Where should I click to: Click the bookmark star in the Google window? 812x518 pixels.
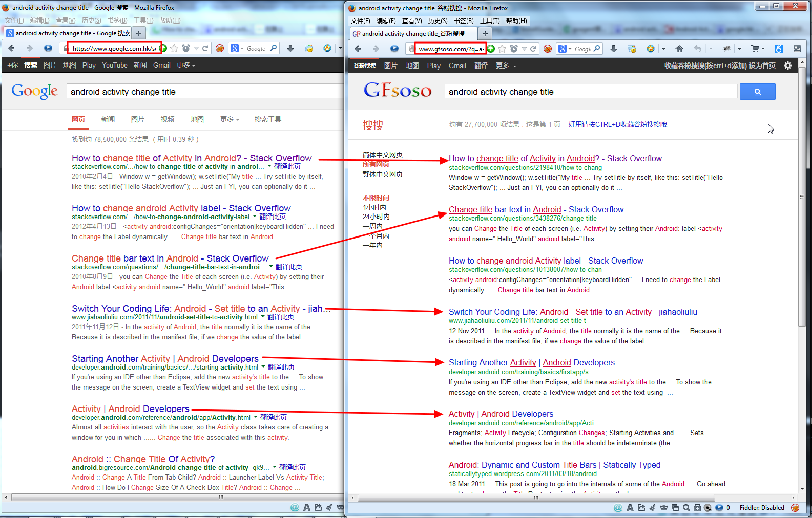174,48
